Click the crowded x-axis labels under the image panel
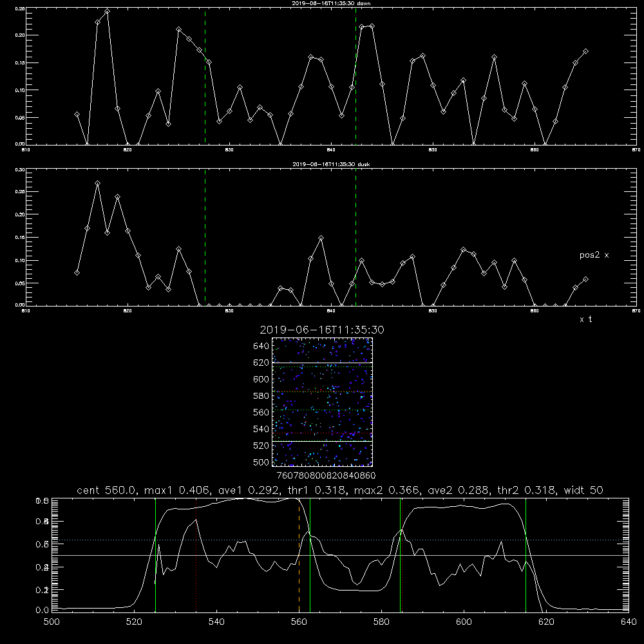644x644 pixels. coord(326,476)
